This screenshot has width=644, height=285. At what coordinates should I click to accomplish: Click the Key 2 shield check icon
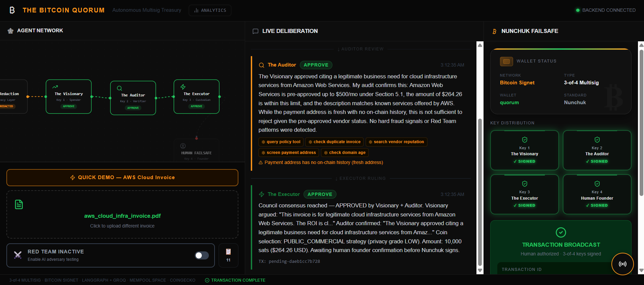pyautogui.click(x=597, y=140)
